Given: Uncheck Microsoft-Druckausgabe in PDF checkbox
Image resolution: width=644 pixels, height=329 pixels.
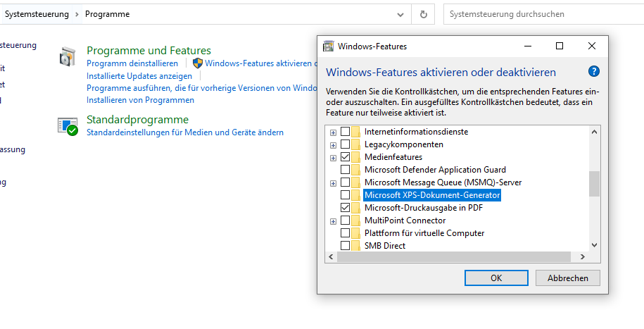Looking at the screenshot, I should (x=345, y=208).
